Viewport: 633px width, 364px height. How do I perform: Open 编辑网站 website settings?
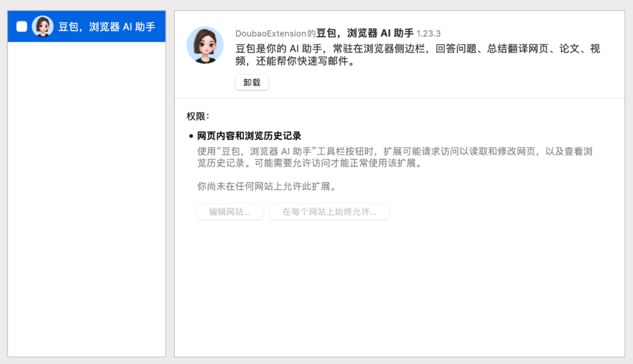(x=229, y=212)
